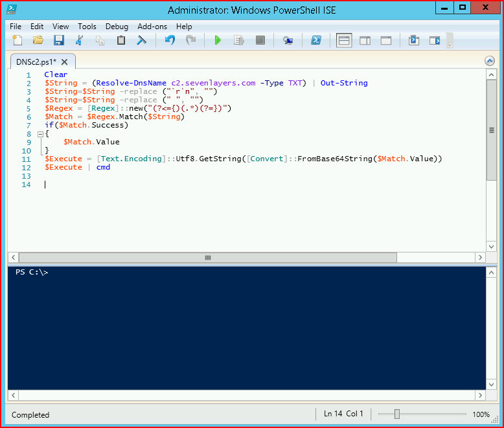Run script with green play icon

[218, 41]
